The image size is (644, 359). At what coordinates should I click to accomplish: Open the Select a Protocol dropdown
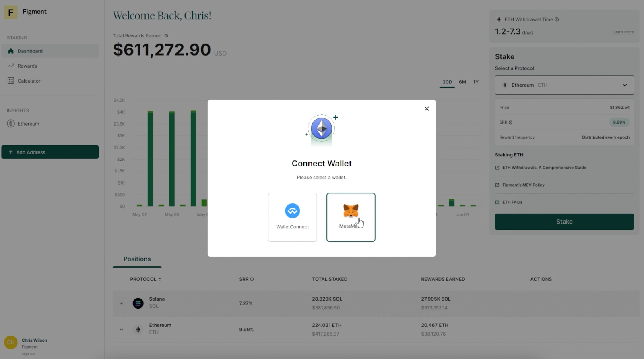point(564,85)
